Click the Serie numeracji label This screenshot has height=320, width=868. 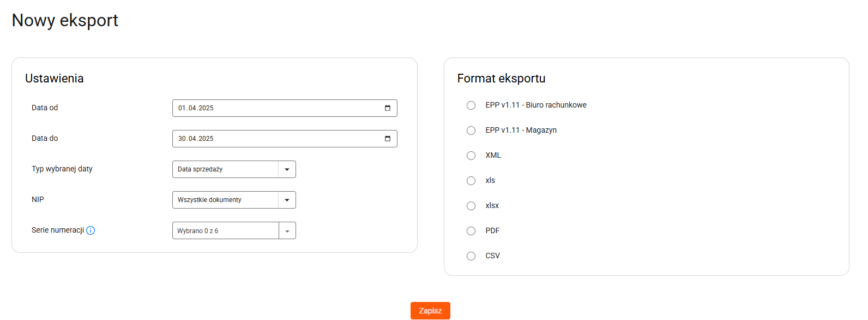point(58,230)
